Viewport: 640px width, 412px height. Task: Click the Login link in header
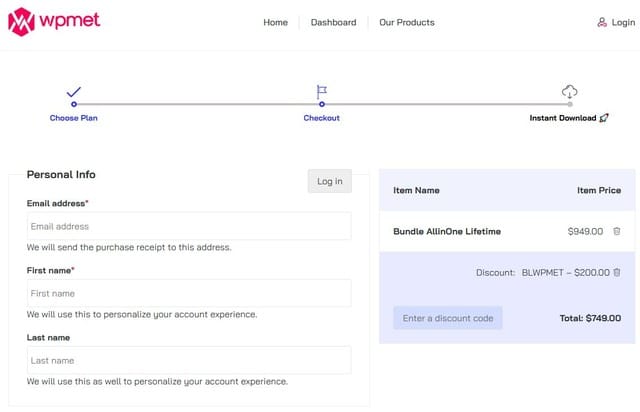pyautogui.click(x=623, y=22)
